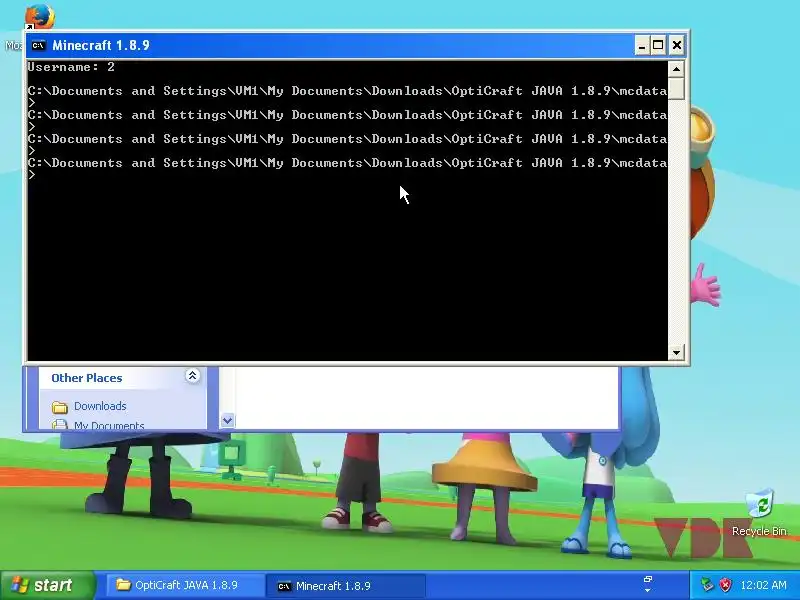Click the console scrollbar down arrow
This screenshot has width=800, height=600.
click(x=676, y=352)
